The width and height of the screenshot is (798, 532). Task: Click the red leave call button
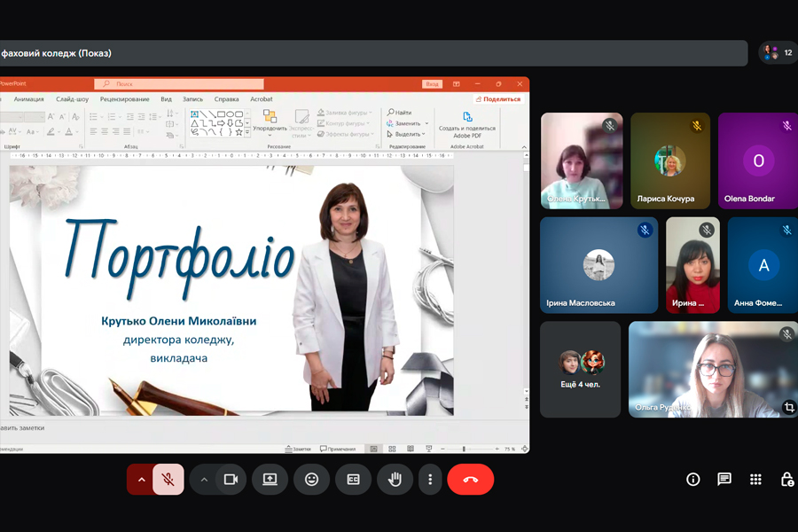pyautogui.click(x=470, y=480)
